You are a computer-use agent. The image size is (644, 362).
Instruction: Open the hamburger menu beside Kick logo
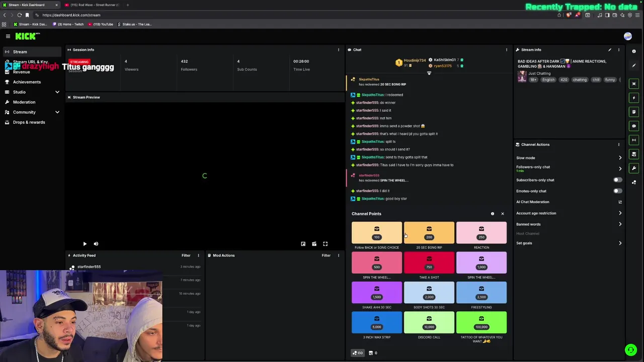click(8, 36)
